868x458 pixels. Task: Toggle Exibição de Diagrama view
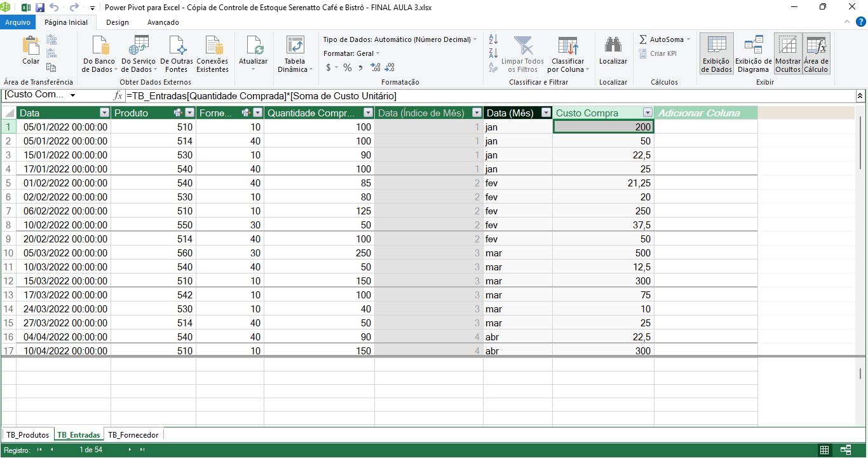click(754, 54)
